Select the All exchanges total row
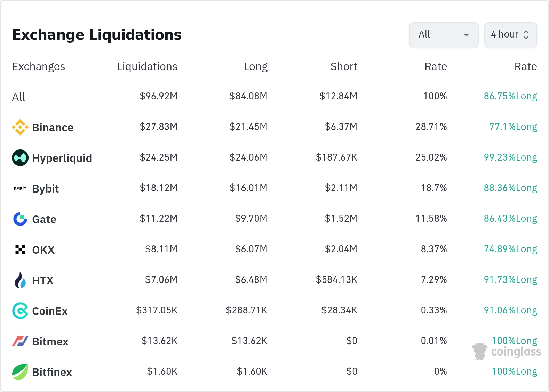The height and width of the screenshot is (392, 549). pyautogui.click(x=19, y=97)
